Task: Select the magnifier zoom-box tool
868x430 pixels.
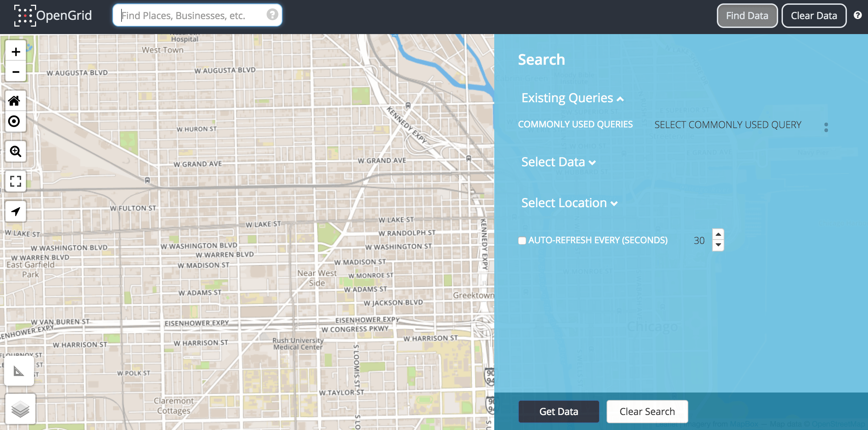Action: (x=16, y=151)
